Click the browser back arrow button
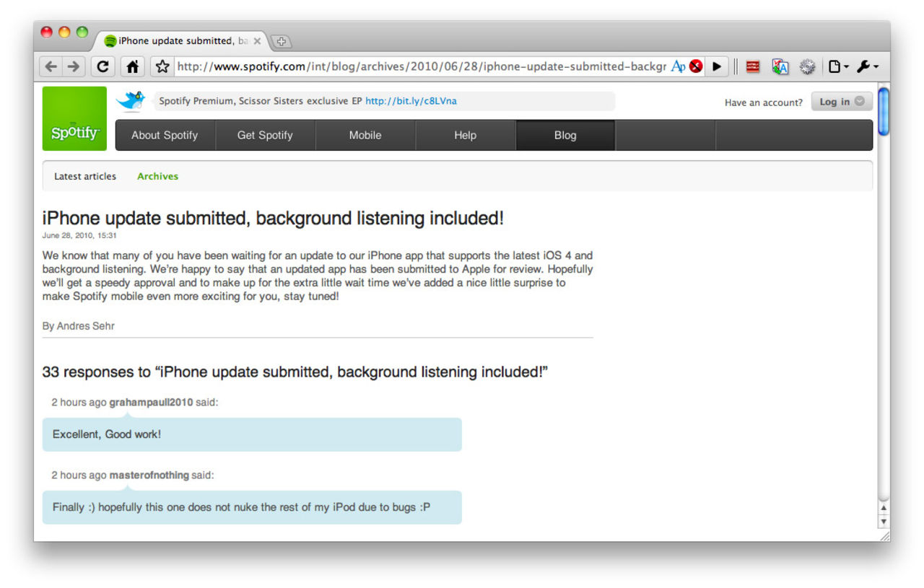Viewport: 924px width, 588px height. pyautogui.click(x=51, y=66)
